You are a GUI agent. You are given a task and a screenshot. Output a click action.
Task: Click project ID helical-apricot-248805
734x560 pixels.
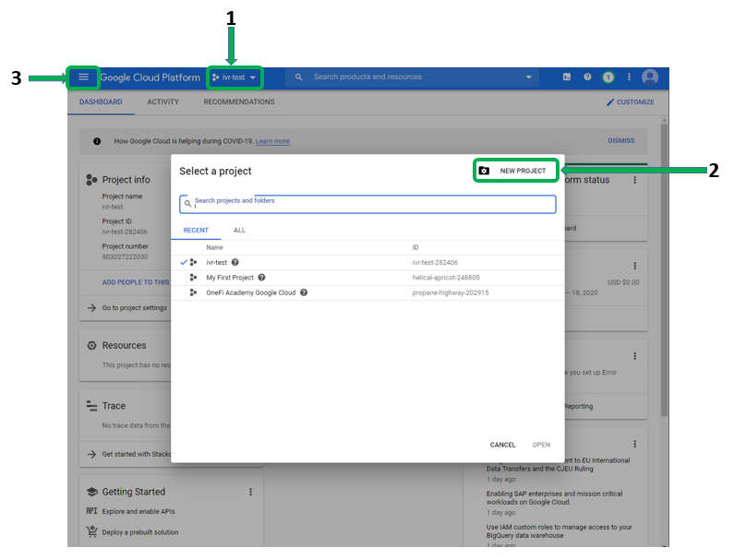[446, 278]
